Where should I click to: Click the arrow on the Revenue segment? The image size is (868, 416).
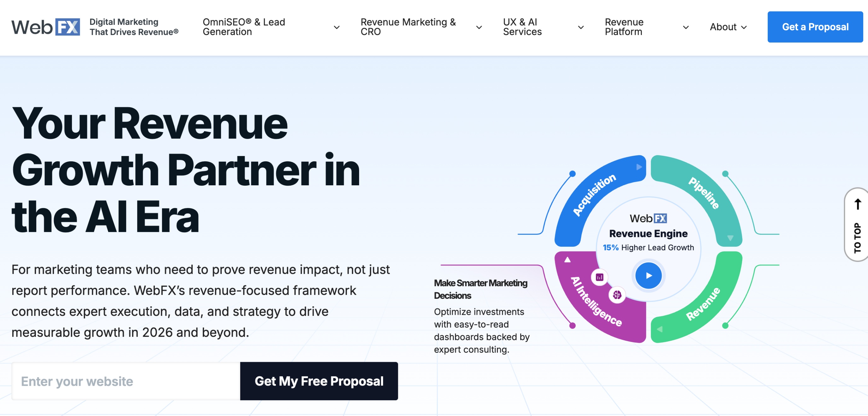point(659,329)
